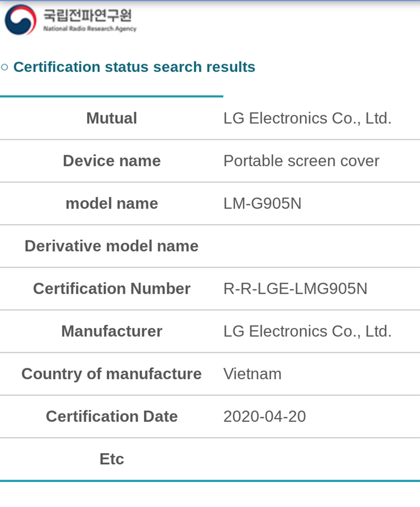Click the Etc row label
420x507 pixels.
tap(111, 459)
